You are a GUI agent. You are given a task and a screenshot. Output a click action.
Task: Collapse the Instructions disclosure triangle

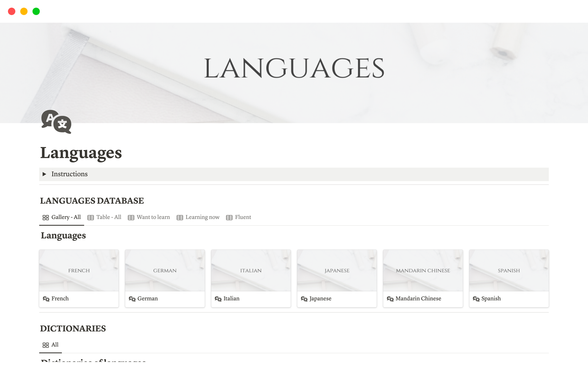45,174
